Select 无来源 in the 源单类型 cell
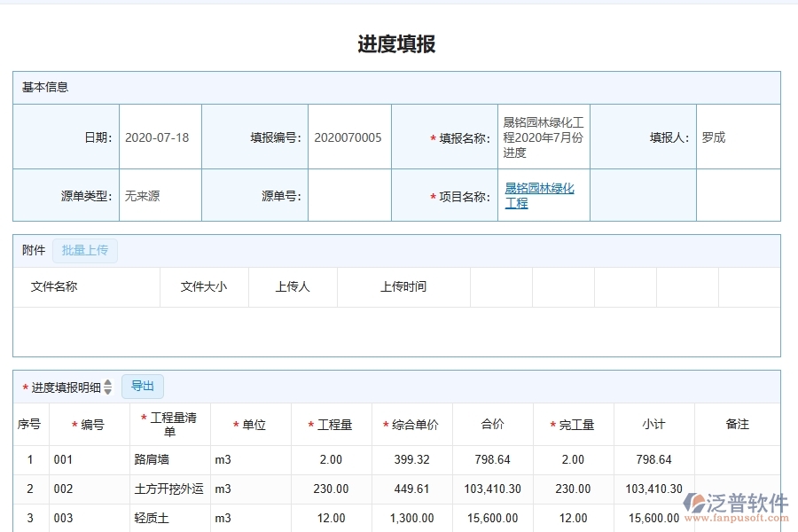 (142, 195)
